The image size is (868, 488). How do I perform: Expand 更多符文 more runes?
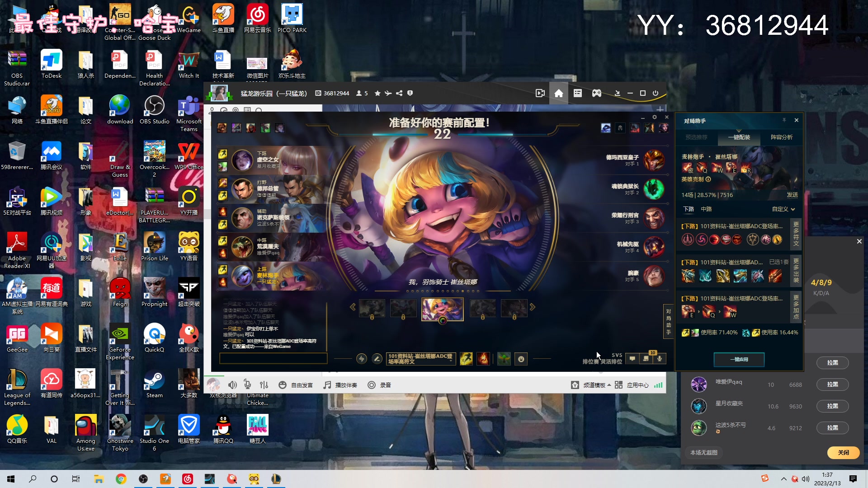click(796, 234)
